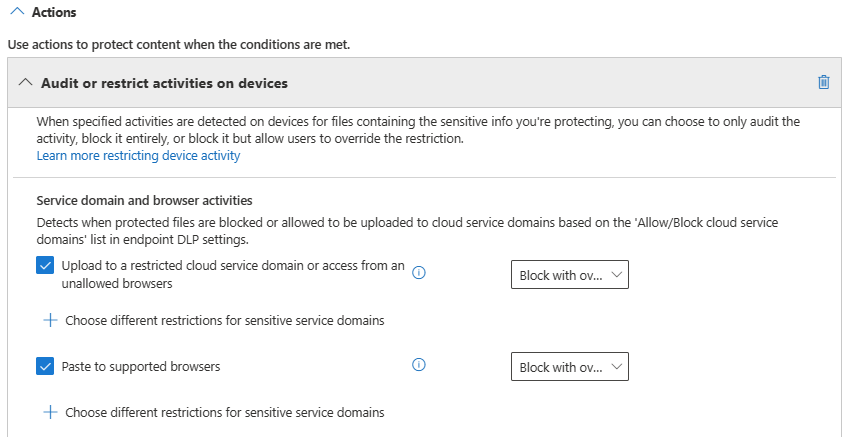
Task: Click the Actions section heading
Action: point(54,12)
